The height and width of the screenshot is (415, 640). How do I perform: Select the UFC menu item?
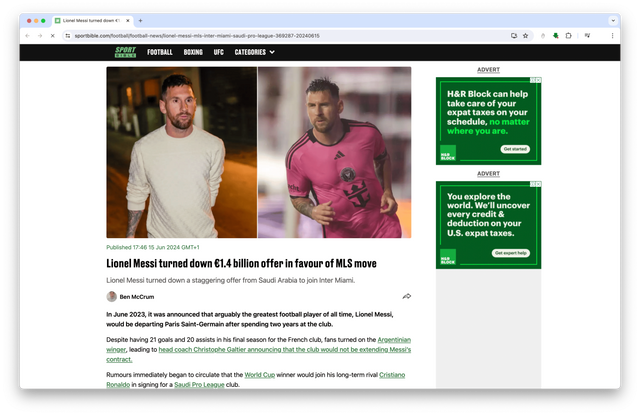coord(218,52)
